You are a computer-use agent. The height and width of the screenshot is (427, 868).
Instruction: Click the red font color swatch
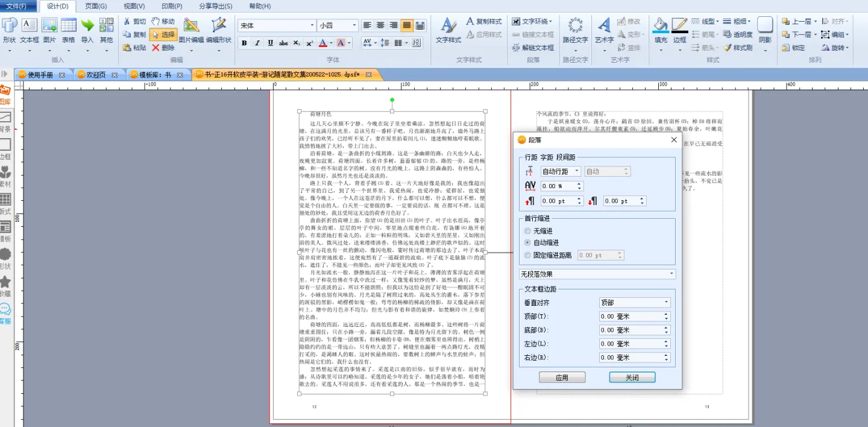pos(323,43)
